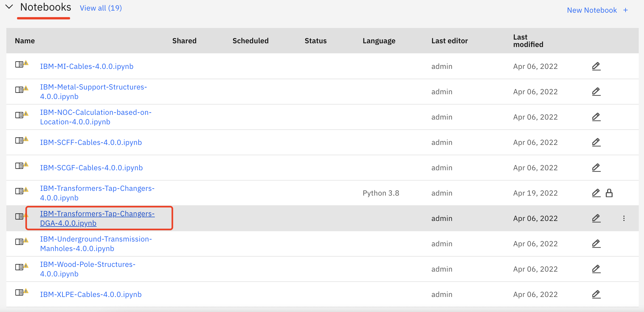Click the Notebooks section heading
This screenshot has height=312, width=644.
click(x=46, y=7)
